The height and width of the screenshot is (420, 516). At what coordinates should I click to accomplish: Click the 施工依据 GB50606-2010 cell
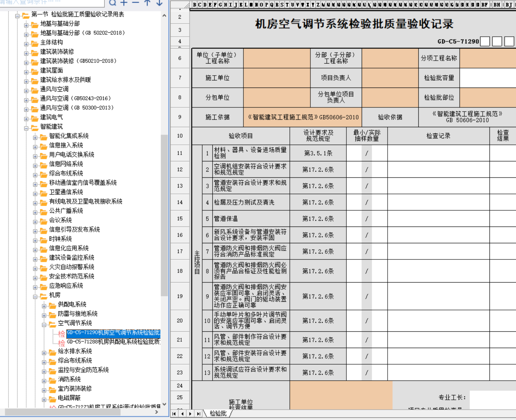[303, 117]
